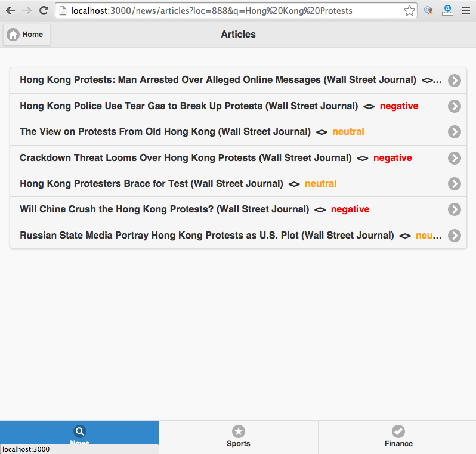The height and width of the screenshot is (454, 476).
Task: Click 'neutral' label on Old Hong Kong row
Action: [348, 132]
